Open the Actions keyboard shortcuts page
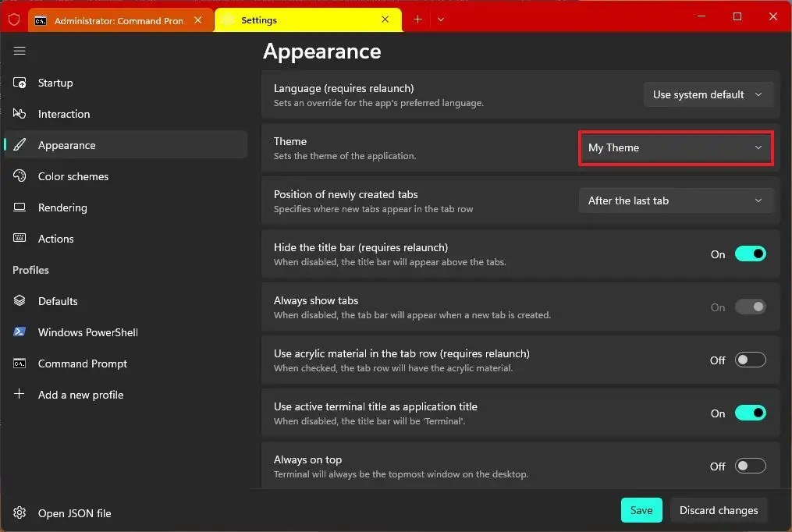The image size is (792, 532). tap(55, 239)
